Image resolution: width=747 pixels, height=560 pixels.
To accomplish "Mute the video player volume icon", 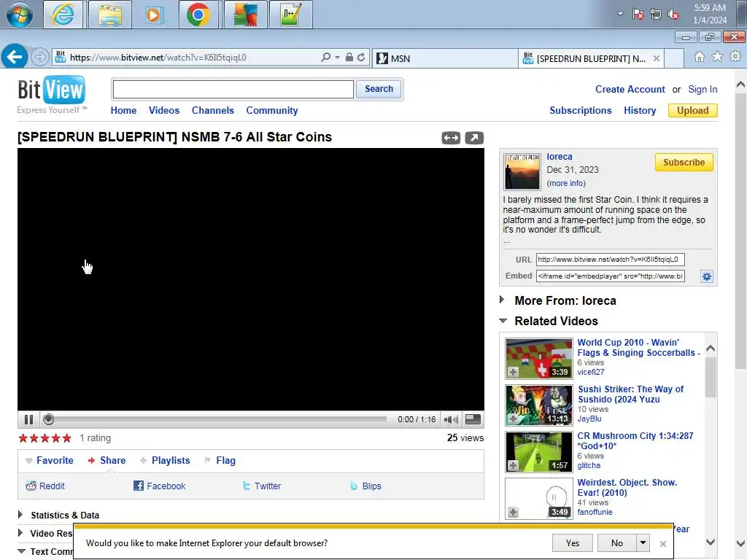I will coord(451,419).
